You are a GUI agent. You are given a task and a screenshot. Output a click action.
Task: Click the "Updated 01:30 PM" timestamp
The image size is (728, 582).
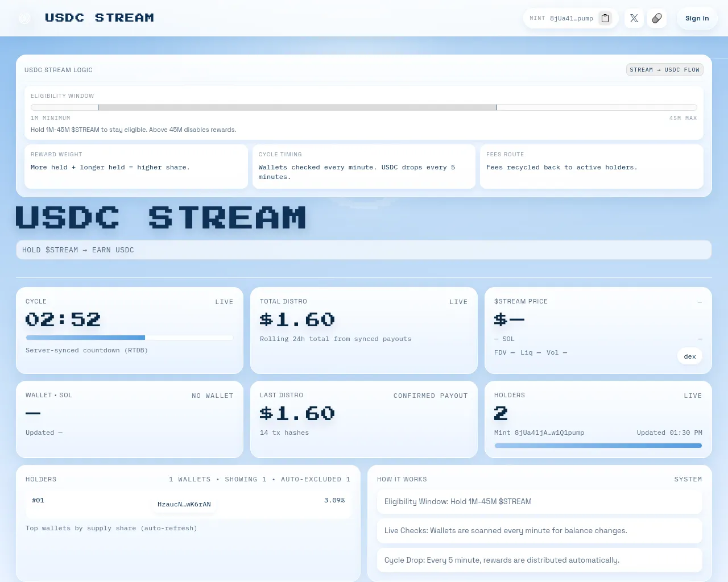tap(669, 433)
